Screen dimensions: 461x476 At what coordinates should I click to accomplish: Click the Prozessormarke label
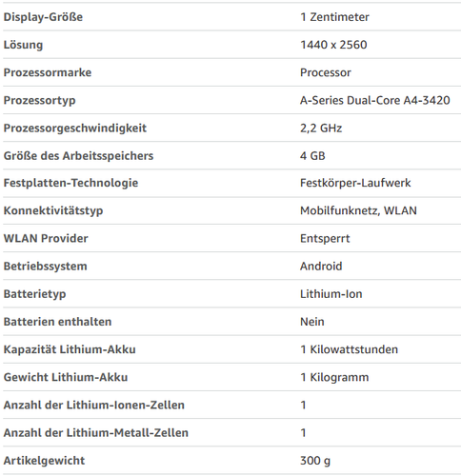[x=48, y=72]
